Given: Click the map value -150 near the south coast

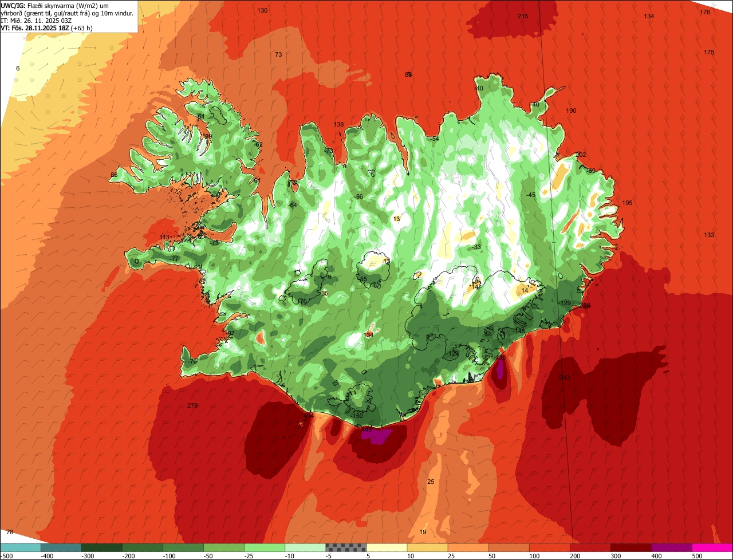Looking at the screenshot, I should (x=357, y=415).
